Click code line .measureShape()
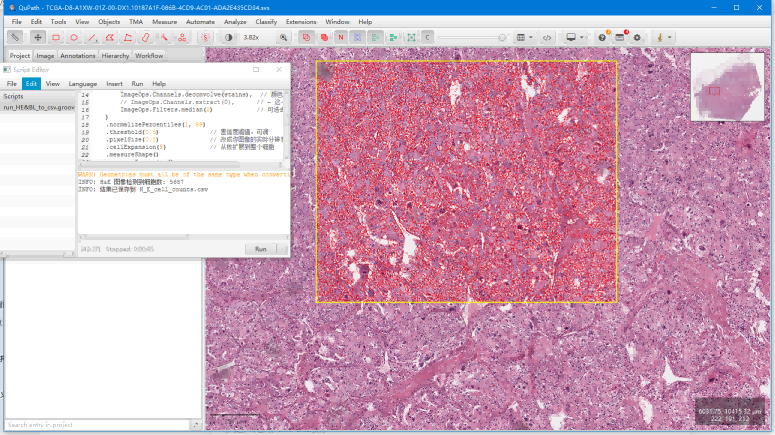The height and width of the screenshot is (435, 775). pyautogui.click(x=132, y=155)
